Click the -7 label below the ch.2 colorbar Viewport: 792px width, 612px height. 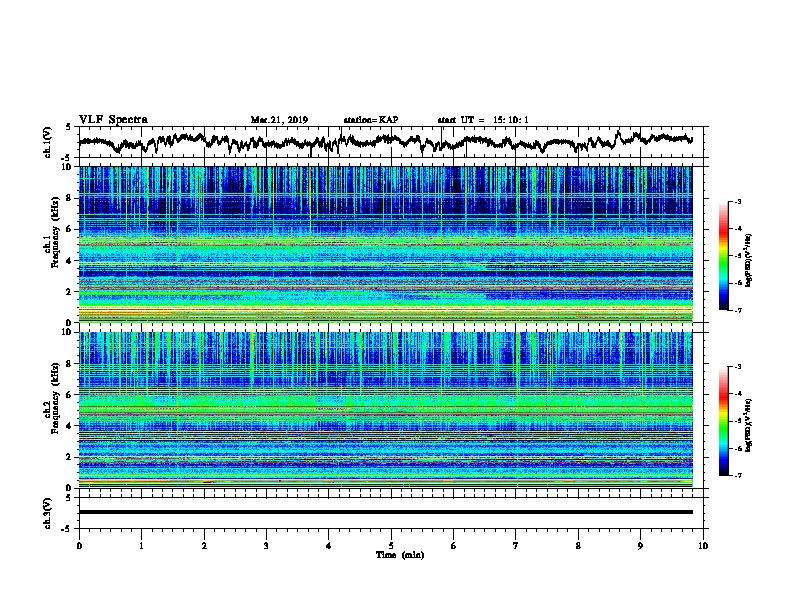pyautogui.click(x=737, y=475)
